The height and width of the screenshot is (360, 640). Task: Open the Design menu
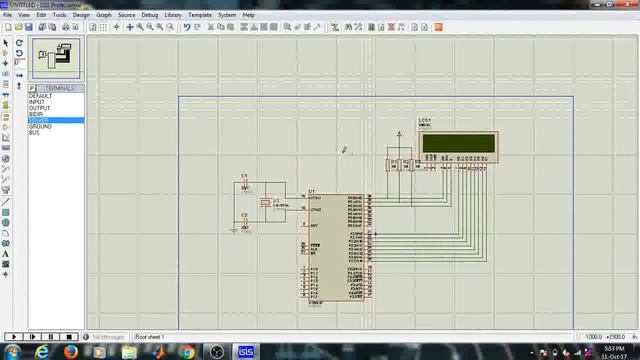coord(81,15)
